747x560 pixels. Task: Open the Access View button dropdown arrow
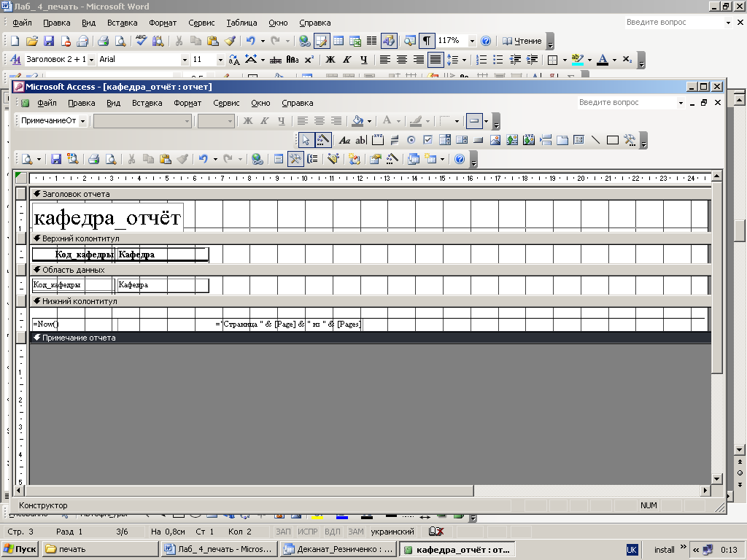(39, 159)
